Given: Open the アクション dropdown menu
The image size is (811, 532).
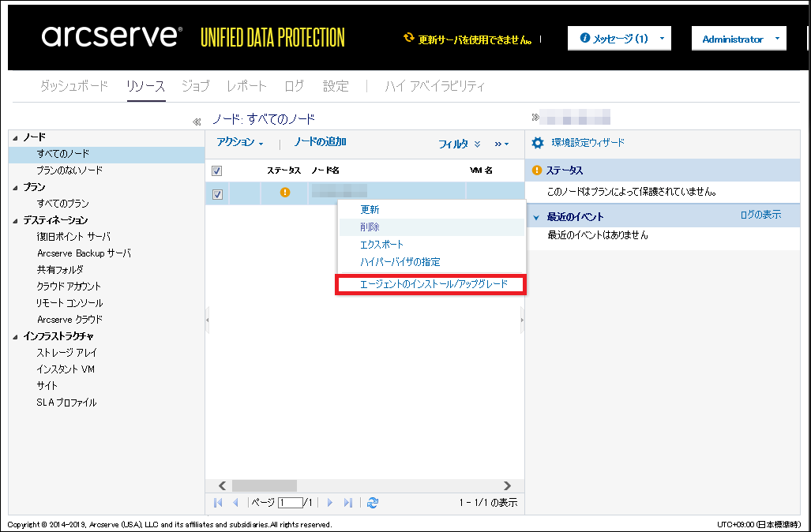Looking at the screenshot, I should point(240,142).
